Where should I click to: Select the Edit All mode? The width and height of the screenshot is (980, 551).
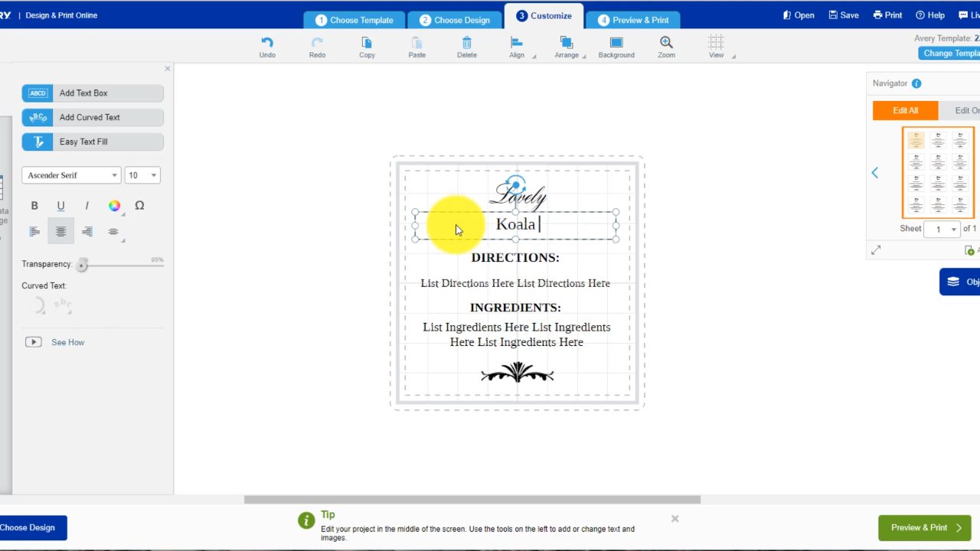click(x=905, y=110)
